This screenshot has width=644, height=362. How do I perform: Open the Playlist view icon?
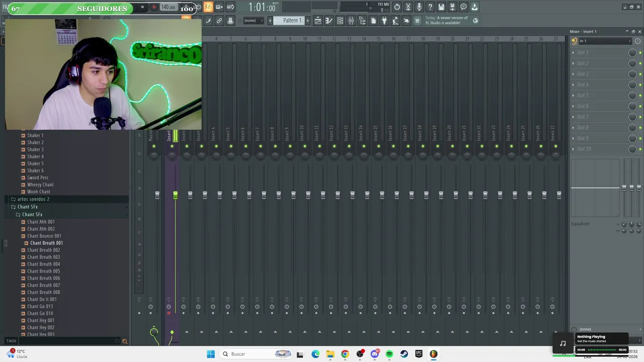[317, 21]
